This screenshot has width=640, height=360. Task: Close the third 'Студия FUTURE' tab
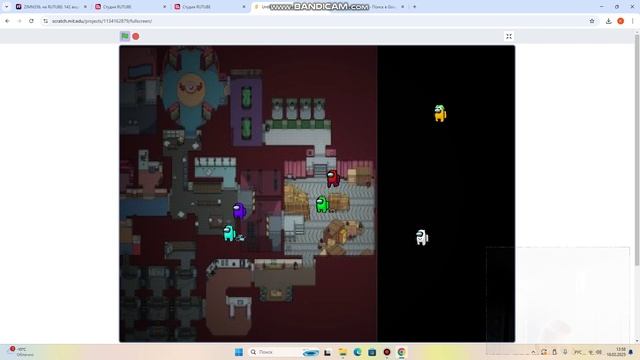click(x=244, y=7)
